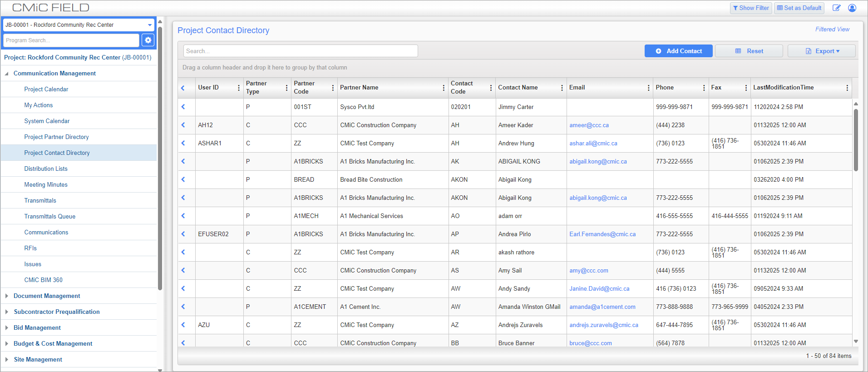Select A1 Mechanical Services cell

[393, 216]
